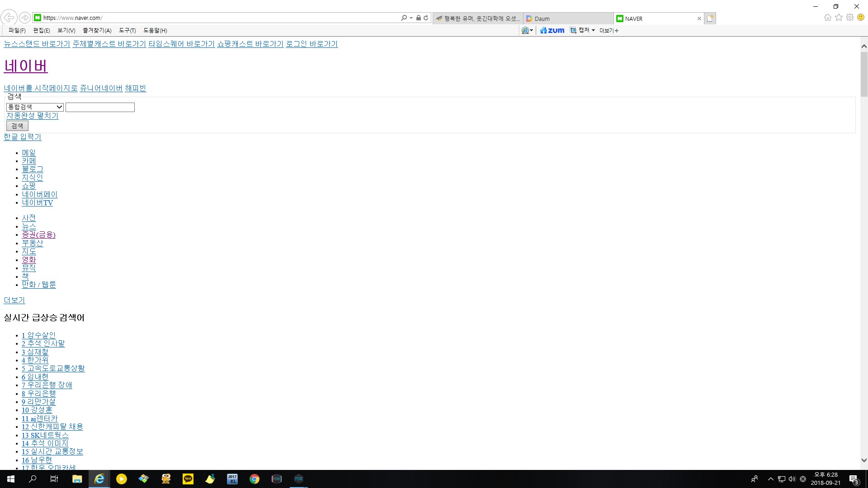Show hidden tray icons chevron
The image size is (868, 488).
(771, 479)
